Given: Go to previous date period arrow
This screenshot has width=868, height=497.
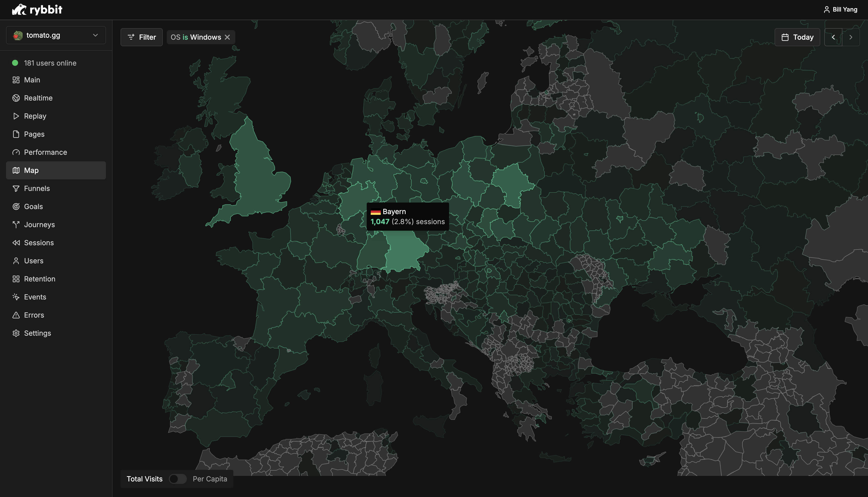Looking at the screenshot, I should 833,37.
